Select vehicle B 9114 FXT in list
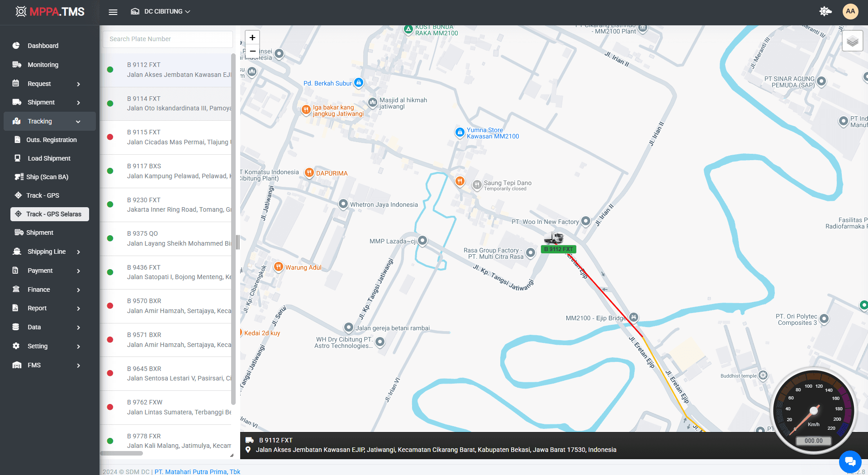Viewport: 868px width, 475px height. [x=166, y=104]
